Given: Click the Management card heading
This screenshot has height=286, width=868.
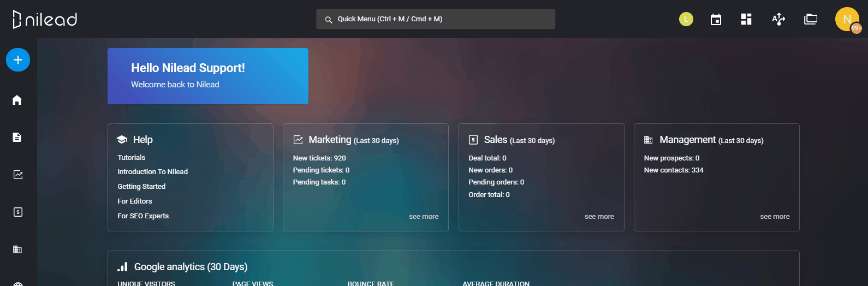Looking at the screenshot, I should pos(711,140).
